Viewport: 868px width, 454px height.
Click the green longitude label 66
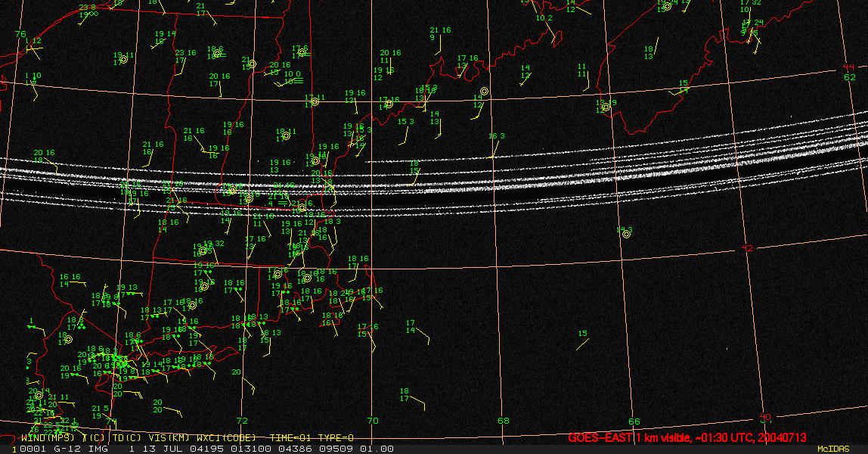pyautogui.click(x=634, y=421)
